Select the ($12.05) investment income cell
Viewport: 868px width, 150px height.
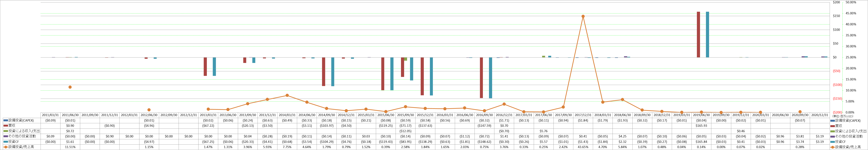click(405, 131)
